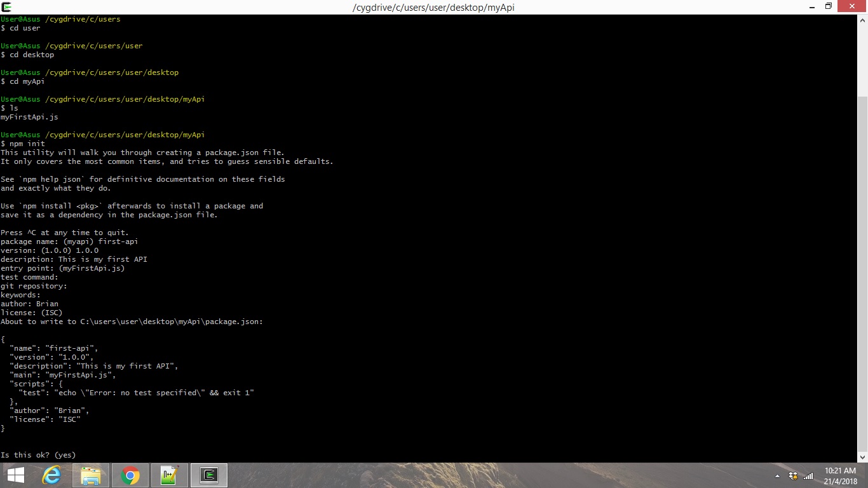Click the terminal scrollbar up arrow
The image size is (868, 488).
[862, 20]
